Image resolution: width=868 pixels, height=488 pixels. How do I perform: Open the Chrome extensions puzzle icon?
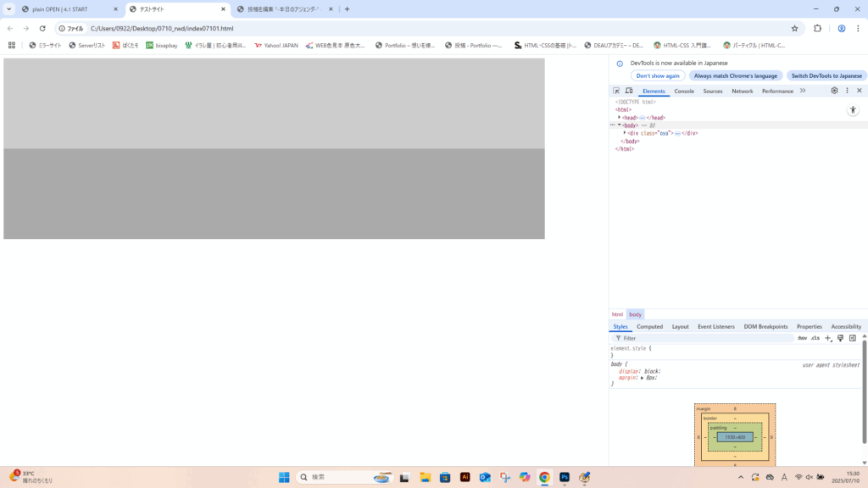coord(817,28)
